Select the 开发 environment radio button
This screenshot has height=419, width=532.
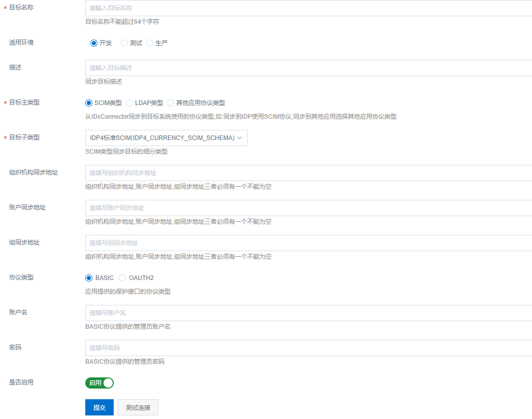pyautogui.click(x=94, y=43)
